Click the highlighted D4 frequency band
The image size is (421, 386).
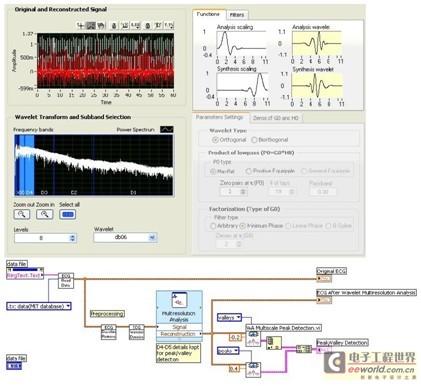(x=29, y=165)
